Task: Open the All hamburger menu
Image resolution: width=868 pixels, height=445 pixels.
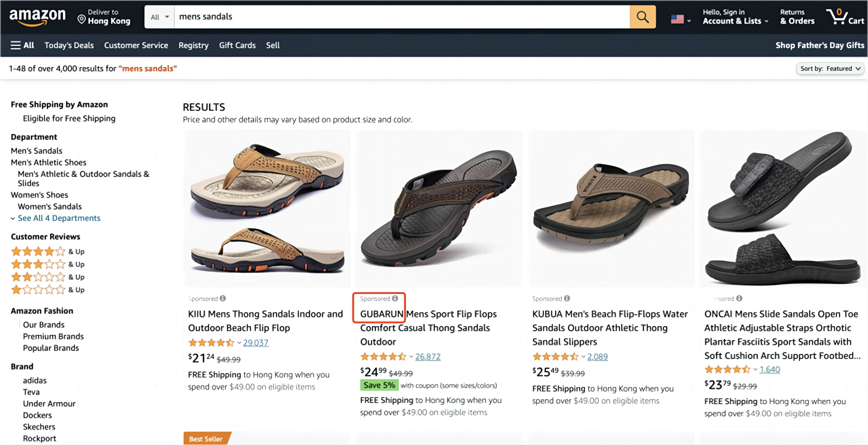Action: pyautogui.click(x=22, y=45)
